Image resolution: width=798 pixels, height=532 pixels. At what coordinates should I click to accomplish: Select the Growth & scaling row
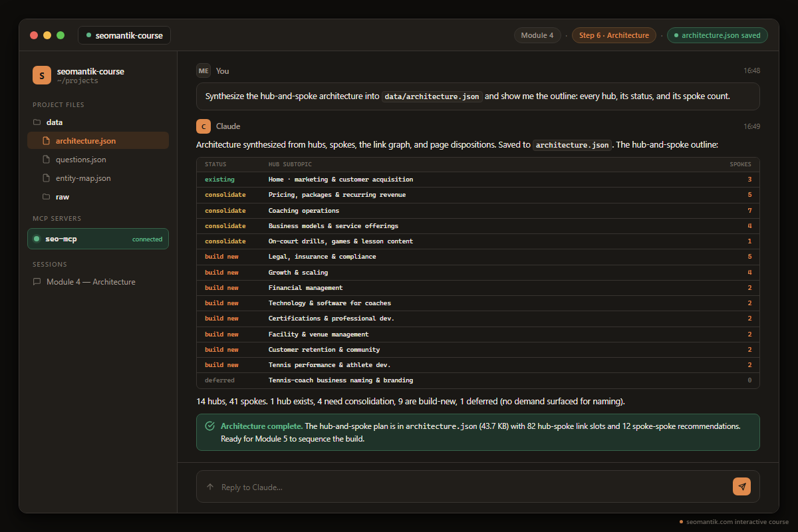(477, 272)
